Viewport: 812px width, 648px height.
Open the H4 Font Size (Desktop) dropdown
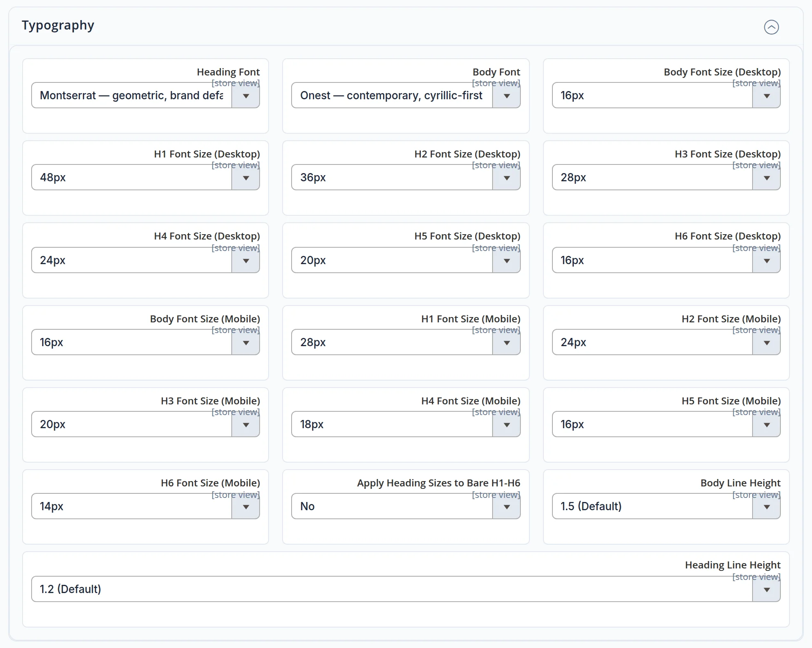(x=146, y=260)
